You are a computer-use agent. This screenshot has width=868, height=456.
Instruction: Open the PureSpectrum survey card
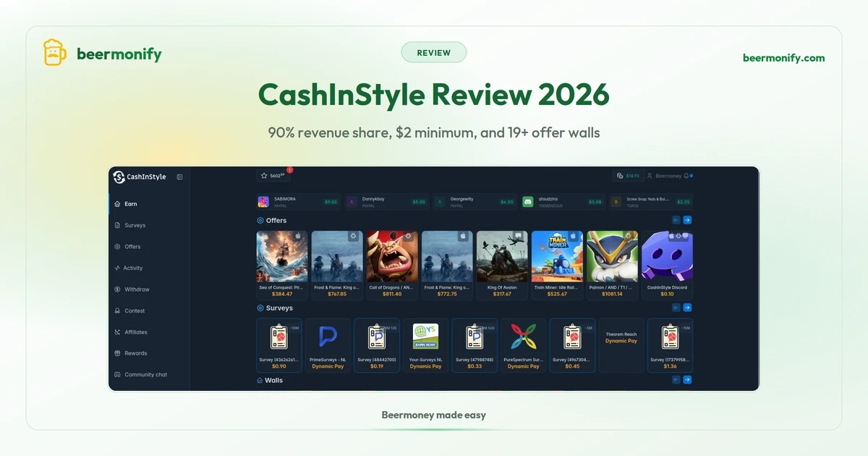point(524,345)
